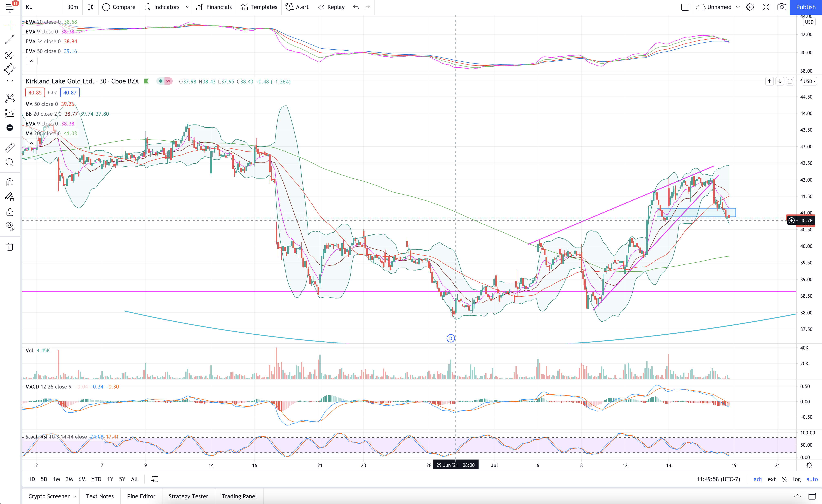This screenshot has height=504, width=822.
Task: Click the Publish button
Action: [806, 7]
